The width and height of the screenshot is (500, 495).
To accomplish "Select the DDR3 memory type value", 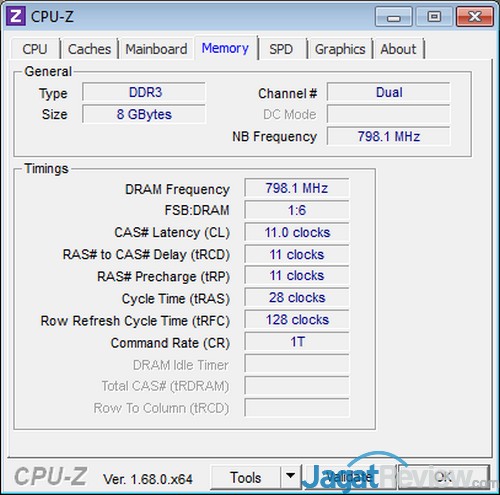I will point(144,92).
